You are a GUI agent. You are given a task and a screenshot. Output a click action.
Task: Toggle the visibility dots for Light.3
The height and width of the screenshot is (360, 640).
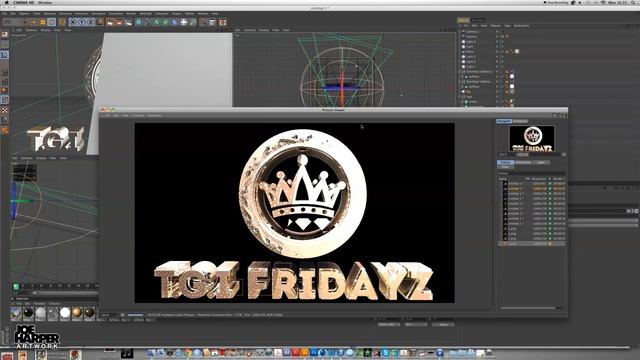coord(497,57)
